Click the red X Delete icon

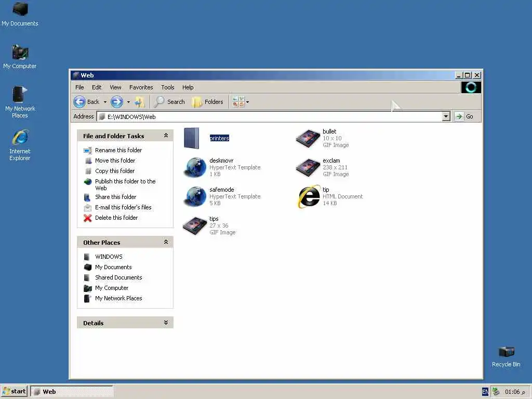87,218
